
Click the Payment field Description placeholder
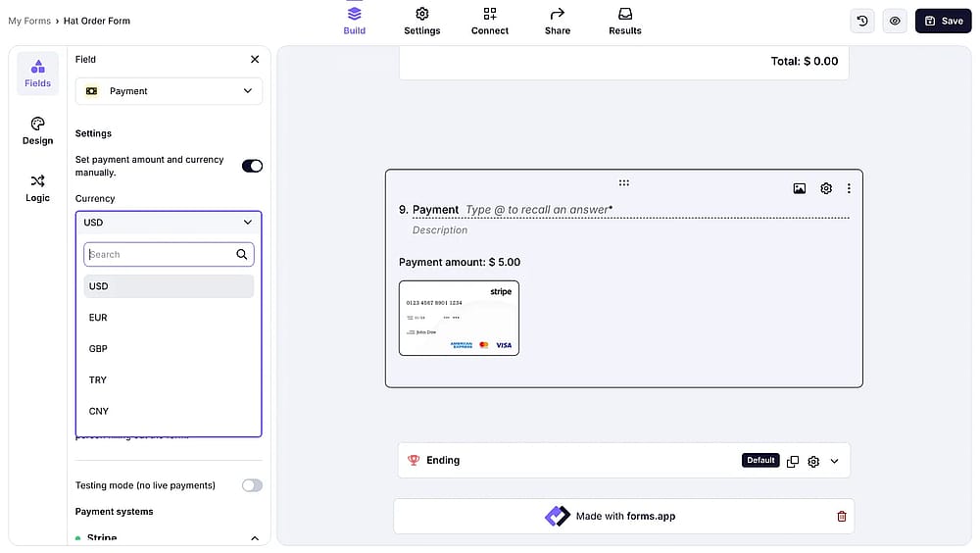(440, 230)
